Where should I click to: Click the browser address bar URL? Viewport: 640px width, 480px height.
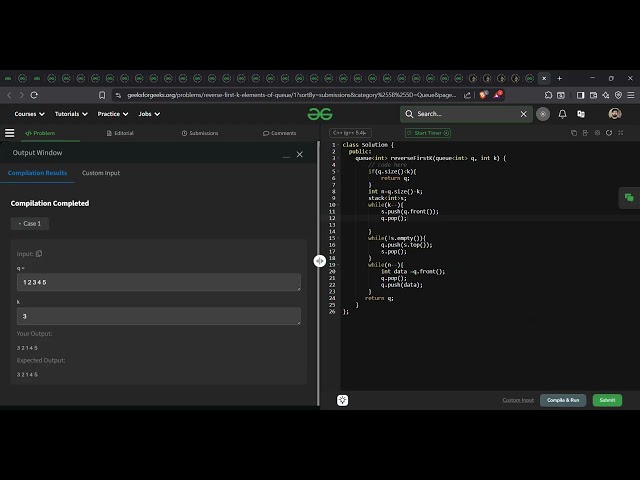(x=291, y=95)
